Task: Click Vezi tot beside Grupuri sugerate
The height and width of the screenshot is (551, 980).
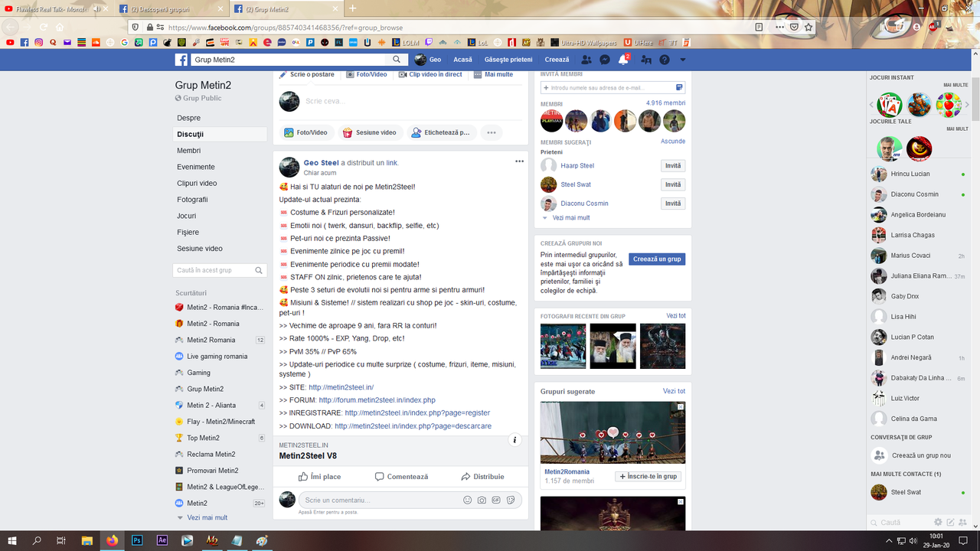Action: [674, 391]
